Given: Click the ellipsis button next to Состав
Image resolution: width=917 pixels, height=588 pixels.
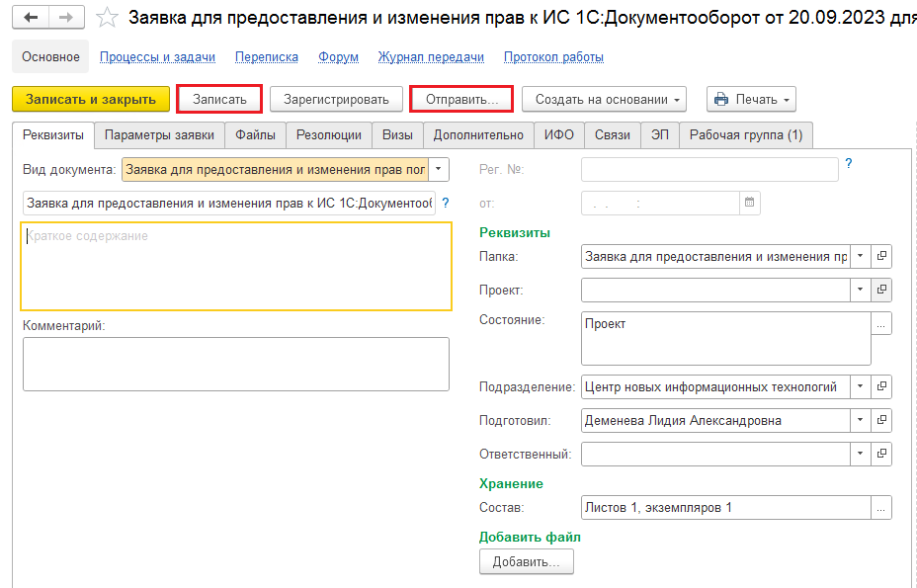Looking at the screenshot, I should (x=881, y=508).
